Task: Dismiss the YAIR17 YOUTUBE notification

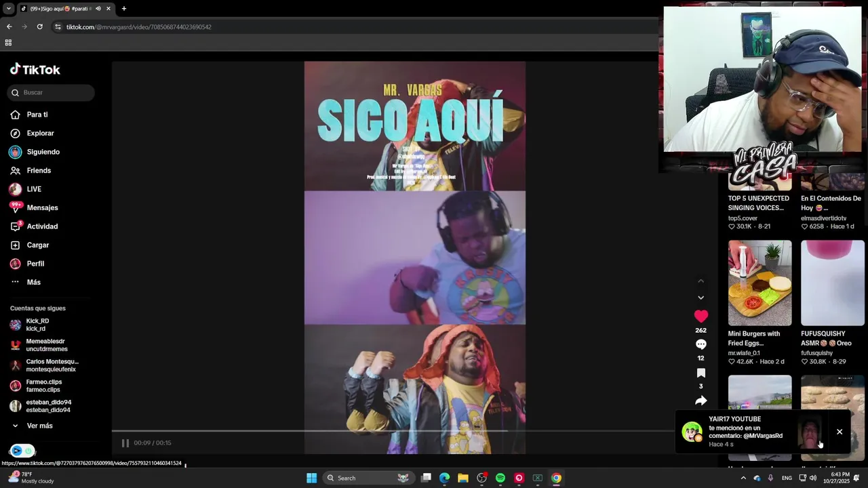Action: pyautogui.click(x=839, y=432)
